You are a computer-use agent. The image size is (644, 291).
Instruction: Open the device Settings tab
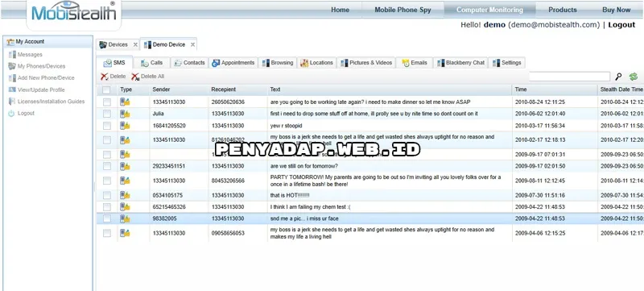click(506, 63)
